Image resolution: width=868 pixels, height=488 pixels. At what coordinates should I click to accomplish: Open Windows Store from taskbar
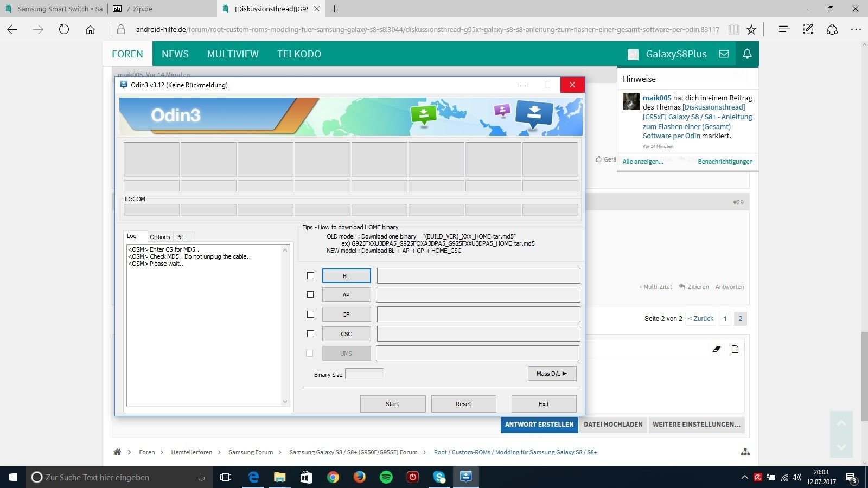click(x=307, y=477)
